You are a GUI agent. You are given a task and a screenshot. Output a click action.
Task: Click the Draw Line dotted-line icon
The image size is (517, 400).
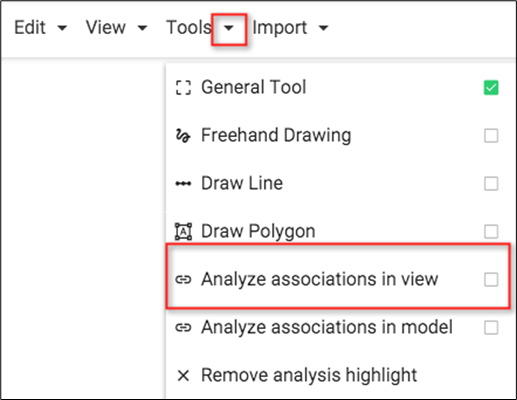[183, 183]
